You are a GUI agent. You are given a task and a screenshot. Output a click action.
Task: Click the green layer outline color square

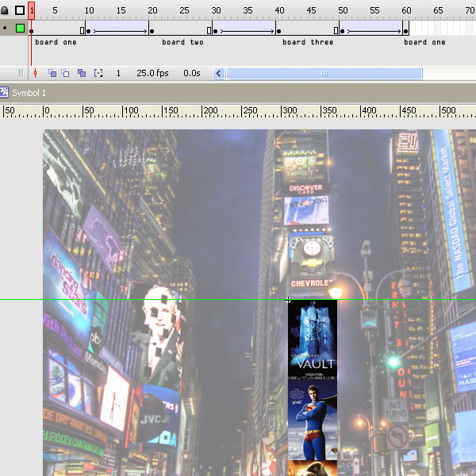[x=20, y=29]
